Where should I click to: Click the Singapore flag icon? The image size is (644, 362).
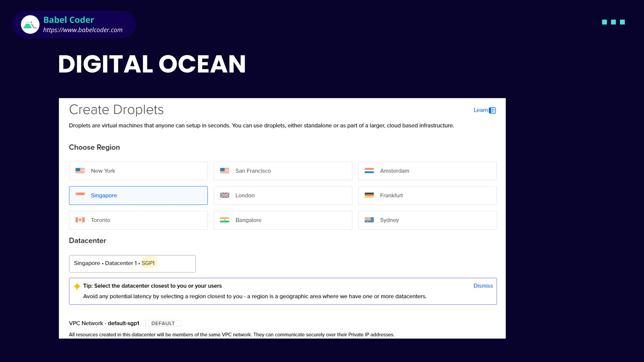pyautogui.click(x=80, y=195)
